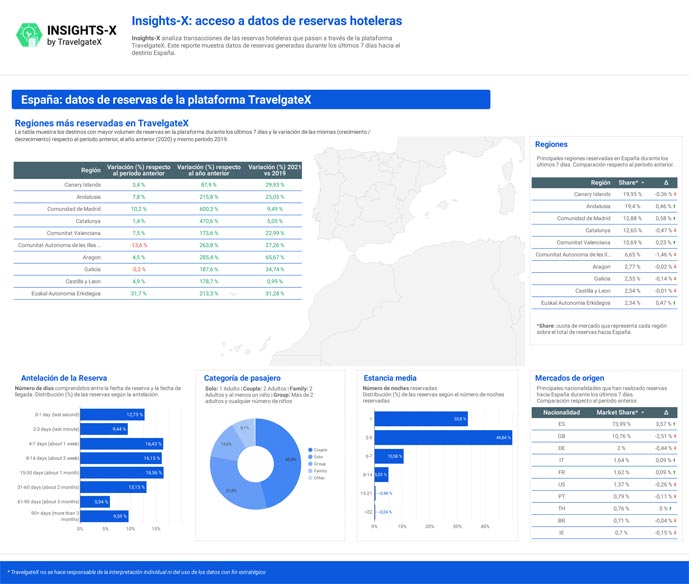Select the Group legend swatch

click(310, 464)
